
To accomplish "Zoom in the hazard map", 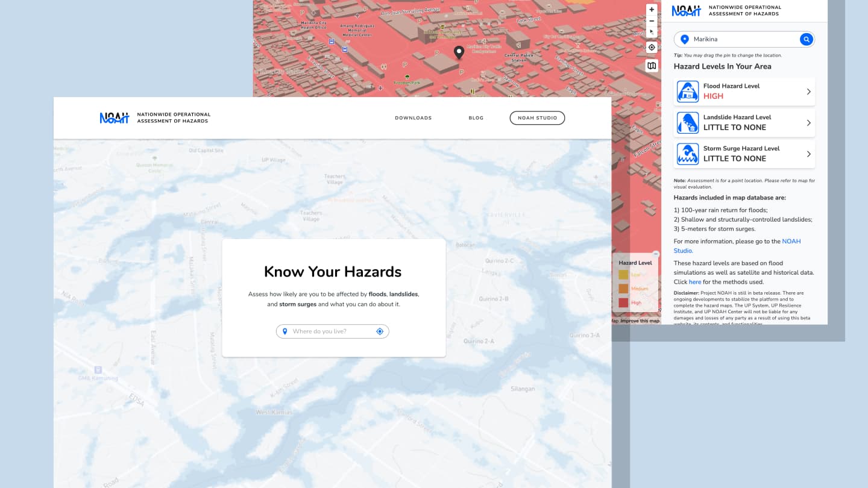I will tap(652, 10).
